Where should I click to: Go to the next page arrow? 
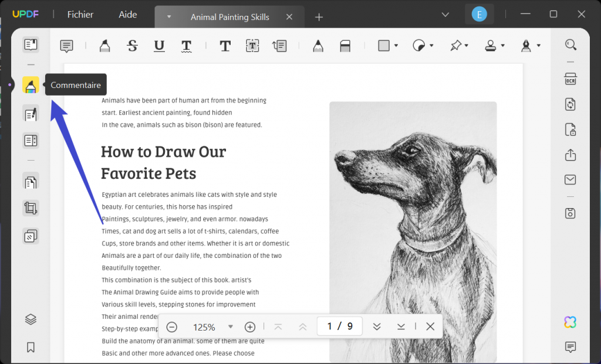[x=377, y=326]
